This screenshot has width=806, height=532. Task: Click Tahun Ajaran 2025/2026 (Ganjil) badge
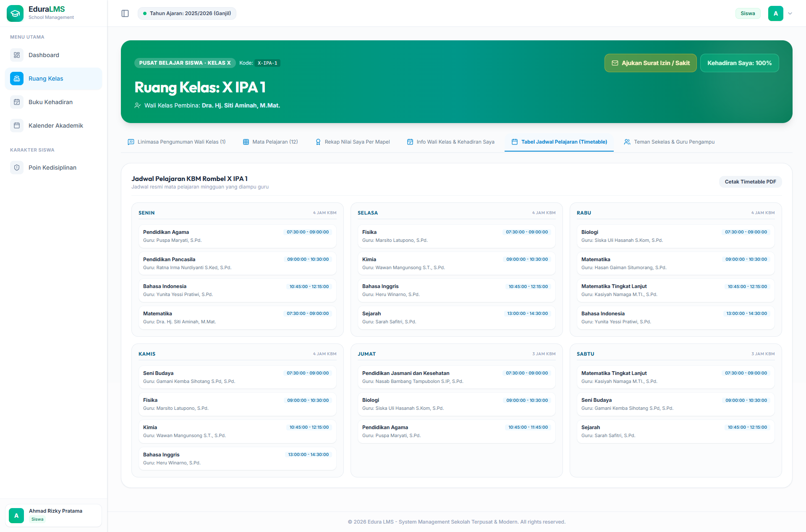[x=187, y=13]
